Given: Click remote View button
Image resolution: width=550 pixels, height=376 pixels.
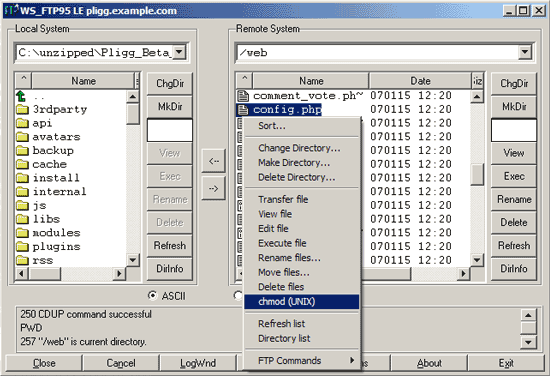Looking at the screenshot, I should [x=514, y=153].
